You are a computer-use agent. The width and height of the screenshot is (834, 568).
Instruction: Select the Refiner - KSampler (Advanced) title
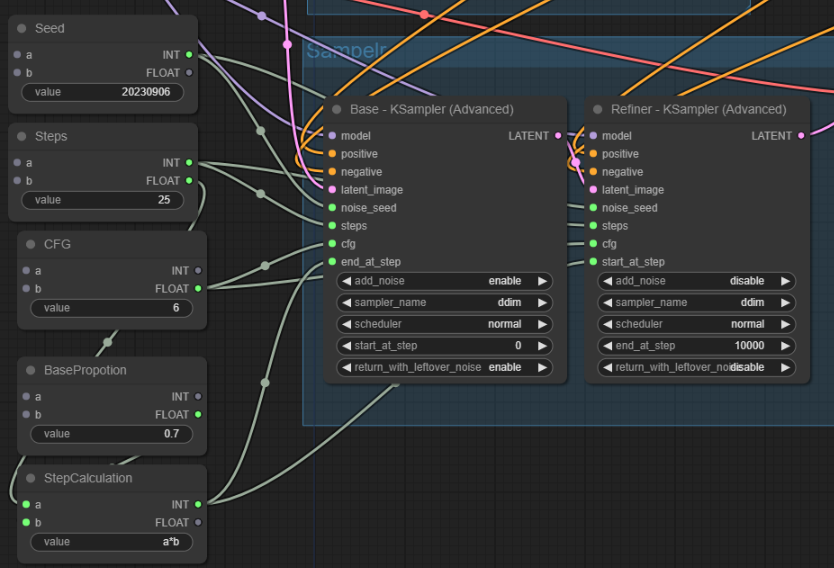click(x=698, y=110)
